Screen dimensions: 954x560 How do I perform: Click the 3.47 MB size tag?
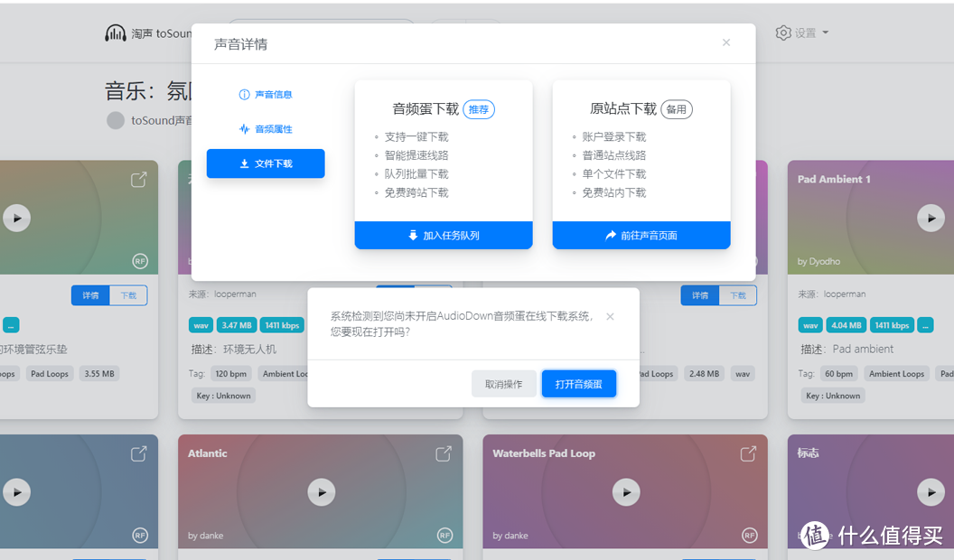pos(237,325)
